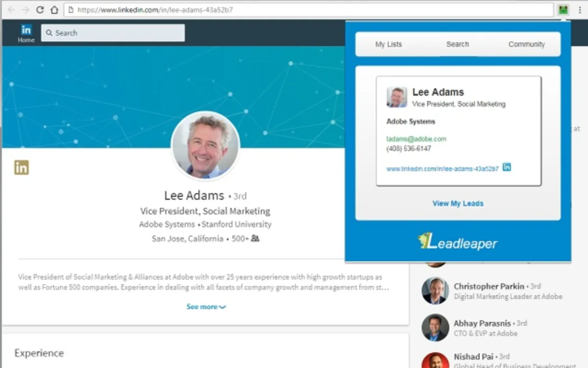Click the phone number (408) 536-6147
Viewport: 588px width, 368px height.
point(409,149)
